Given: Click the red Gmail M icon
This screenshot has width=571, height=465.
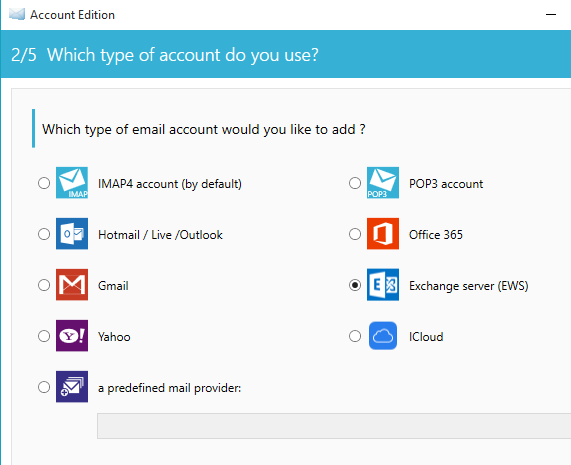Looking at the screenshot, I should tap(72, 285).
